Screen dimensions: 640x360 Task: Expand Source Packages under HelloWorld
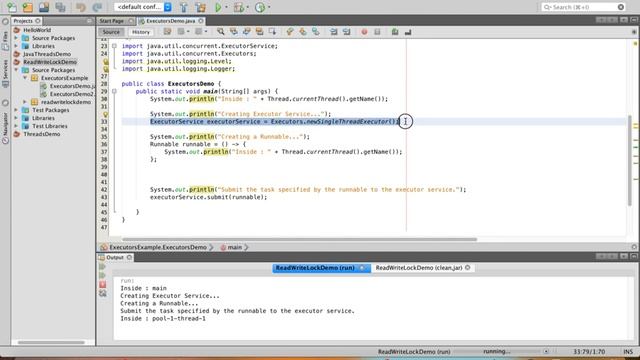click(16, 38)
